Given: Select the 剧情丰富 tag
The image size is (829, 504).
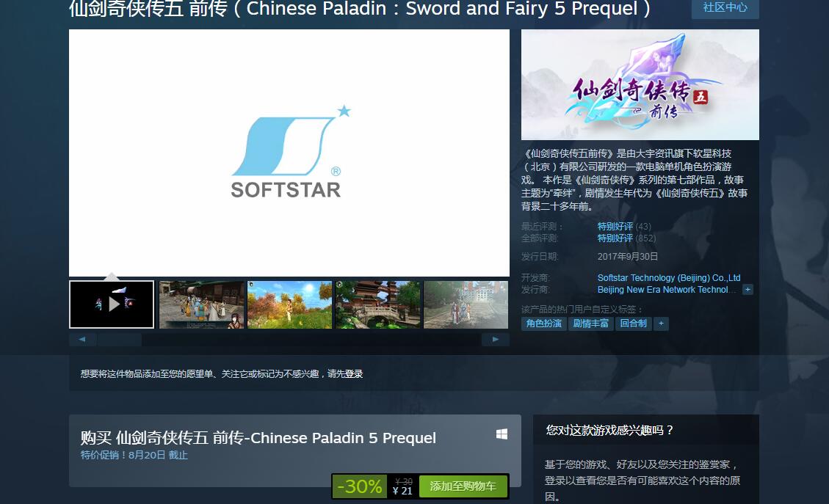Looking at the screenshot, I should pyautogui.click(x=591, y=324).
